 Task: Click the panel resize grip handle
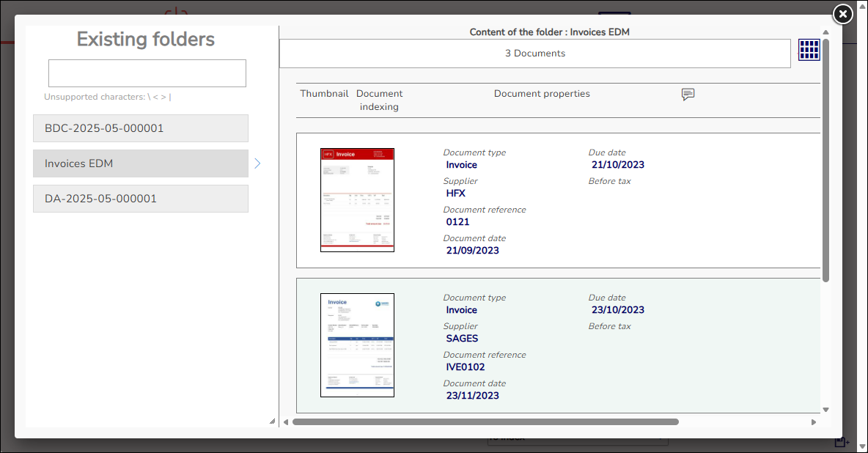point(273,421)
